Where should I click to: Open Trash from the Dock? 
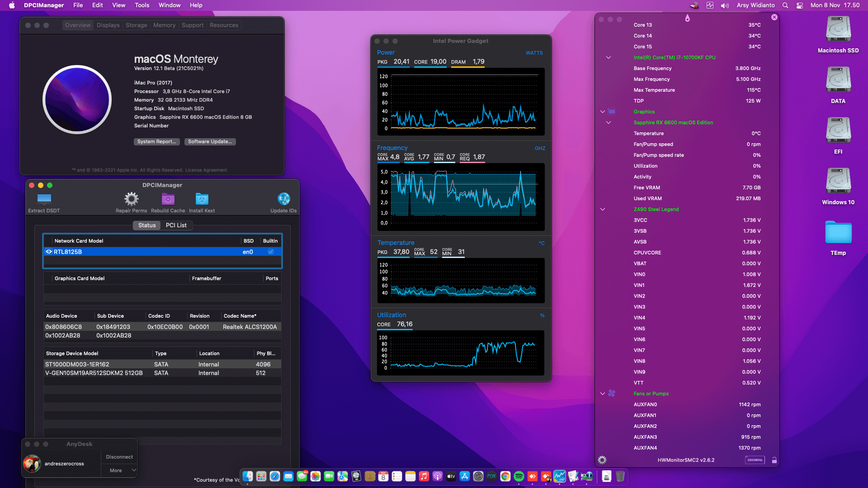point(620,476)
